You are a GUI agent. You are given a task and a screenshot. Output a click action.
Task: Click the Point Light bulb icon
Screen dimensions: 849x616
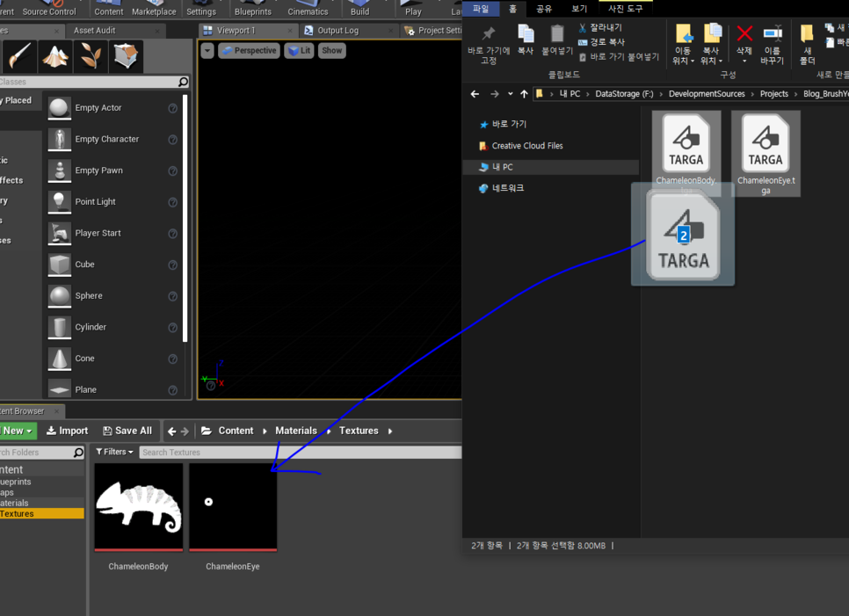(x=60, y=202)
